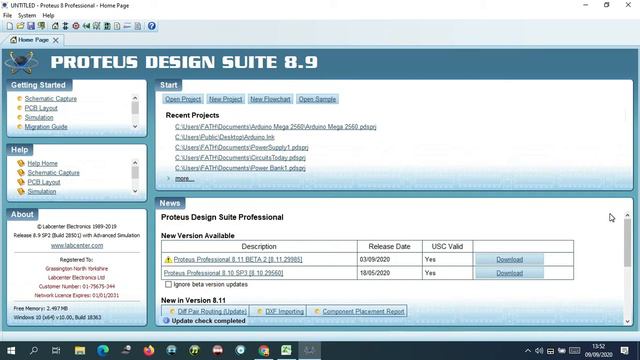Image resolution: width=640 pixels, height=360 pixels.
Task: Click the News panel scroll-up arrow
Action: click(627, 215)
